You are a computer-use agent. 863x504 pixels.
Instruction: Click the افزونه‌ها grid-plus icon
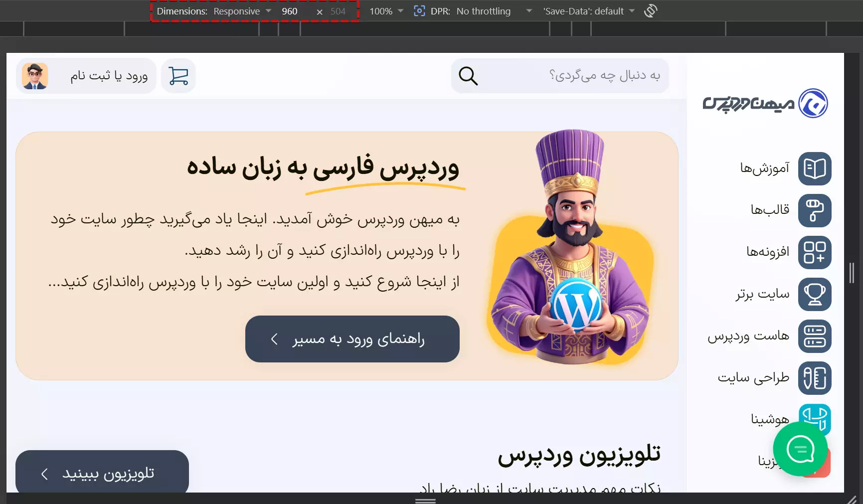click(x=815, y=252)
